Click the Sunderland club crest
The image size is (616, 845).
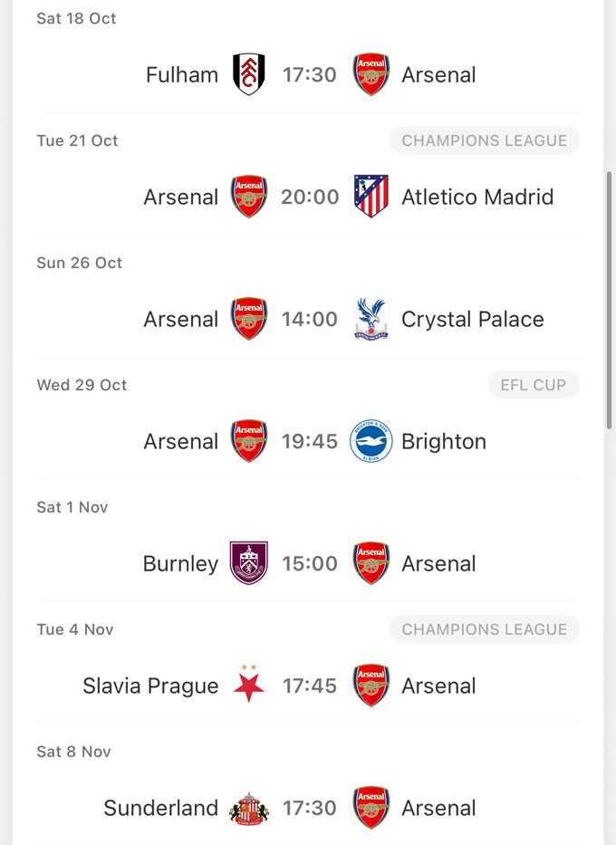tap(249, 808)
